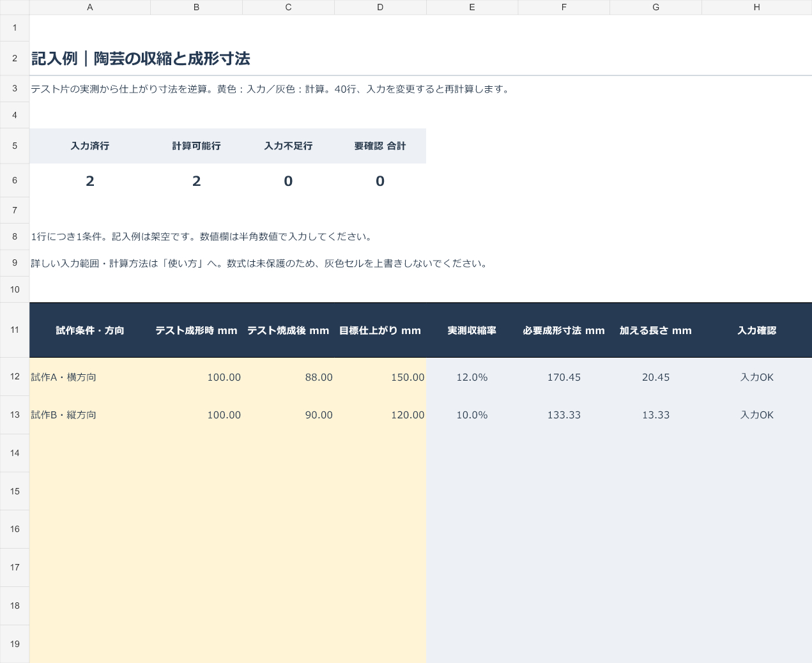Click the 必要成形寸法 mm header cell
The image size is (812, 663).
pyautogui.click(x=564, y=330)
